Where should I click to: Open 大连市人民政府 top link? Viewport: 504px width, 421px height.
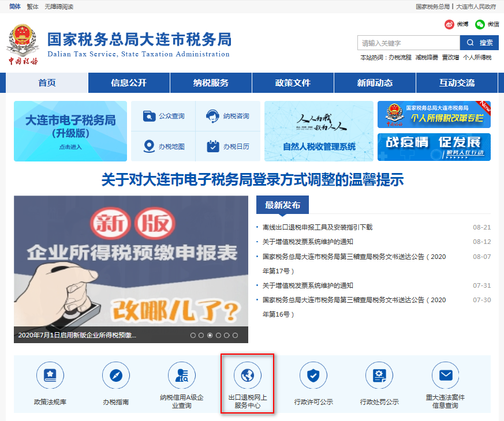click(476, 6)
